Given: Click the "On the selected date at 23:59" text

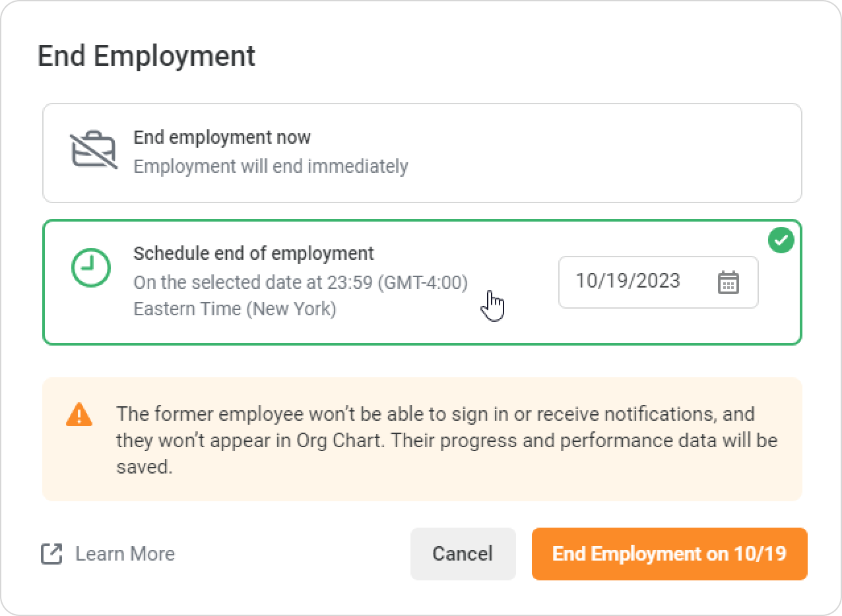Looking at the screenshot, I should (254, 282).
